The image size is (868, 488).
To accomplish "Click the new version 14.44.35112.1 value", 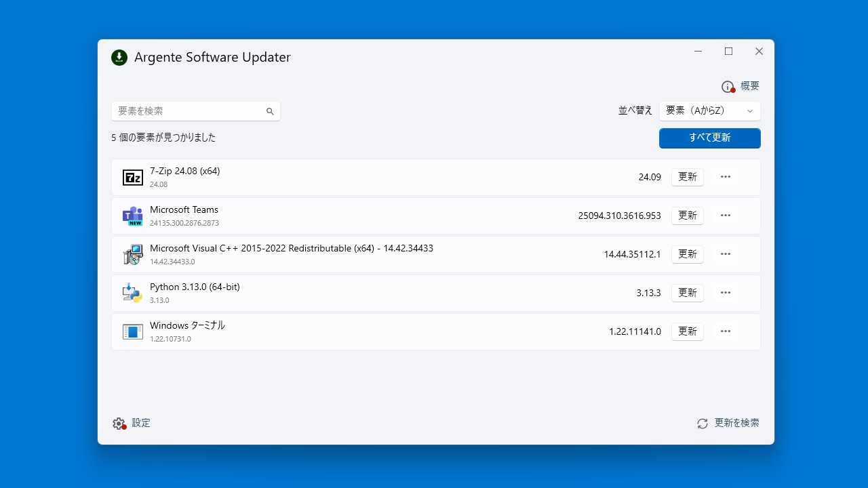I will [633, 255].
